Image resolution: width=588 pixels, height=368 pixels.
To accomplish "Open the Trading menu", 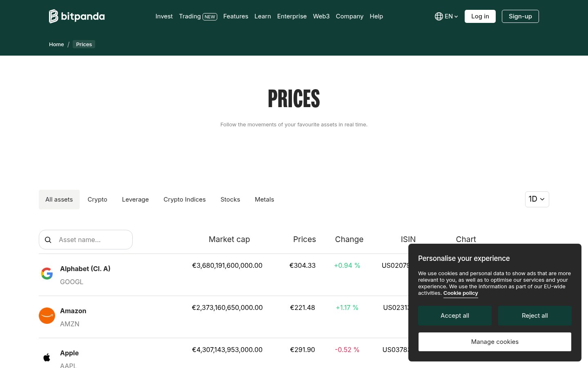I will (x=198, y=16).
